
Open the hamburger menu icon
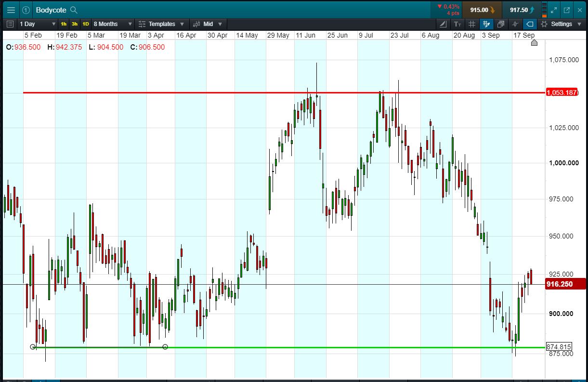(x=11, y=10)
